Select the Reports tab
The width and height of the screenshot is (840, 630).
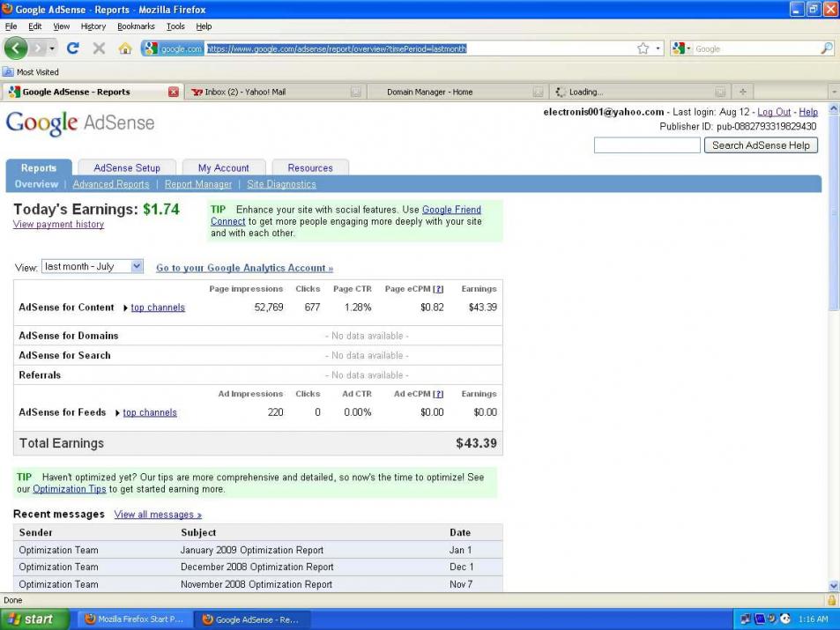pos(39,167)
